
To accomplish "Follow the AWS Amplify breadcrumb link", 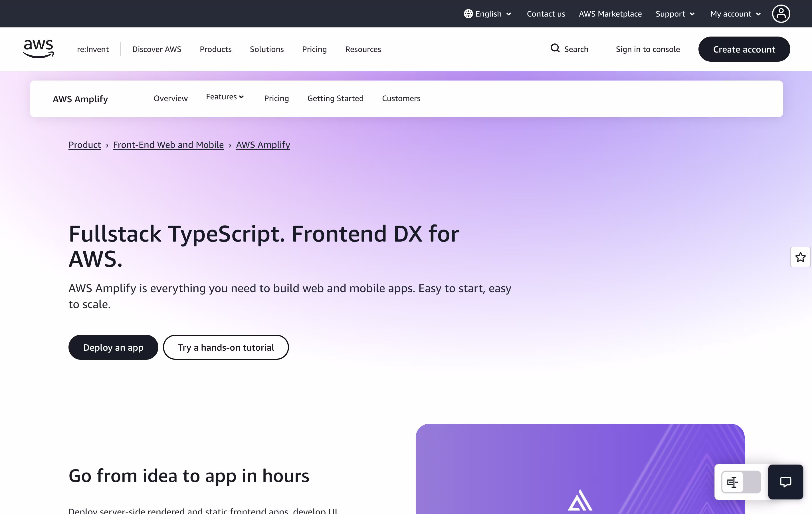I will (x=263, y=145).
